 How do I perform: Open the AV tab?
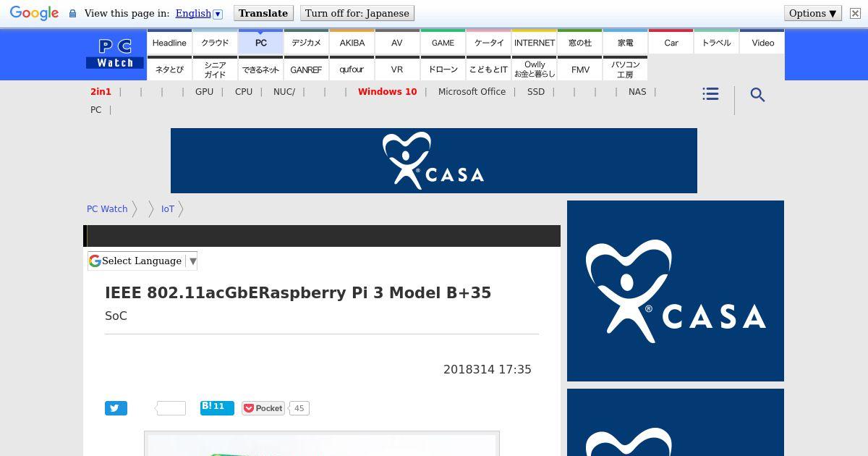tap(397, 43)
